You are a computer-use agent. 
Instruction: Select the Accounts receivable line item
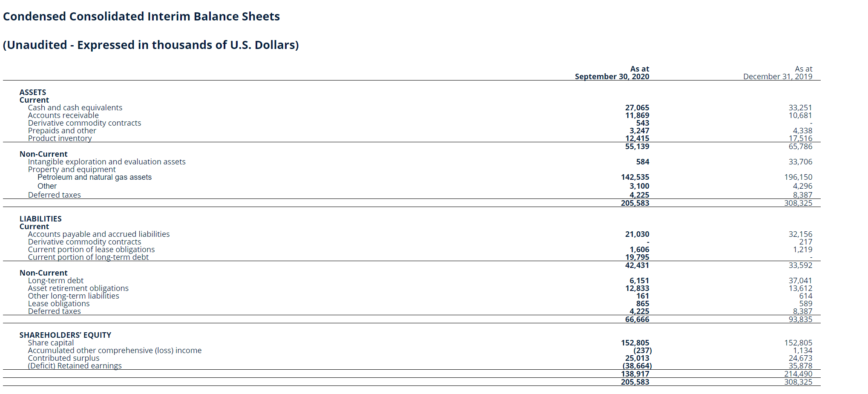(63, 115)
